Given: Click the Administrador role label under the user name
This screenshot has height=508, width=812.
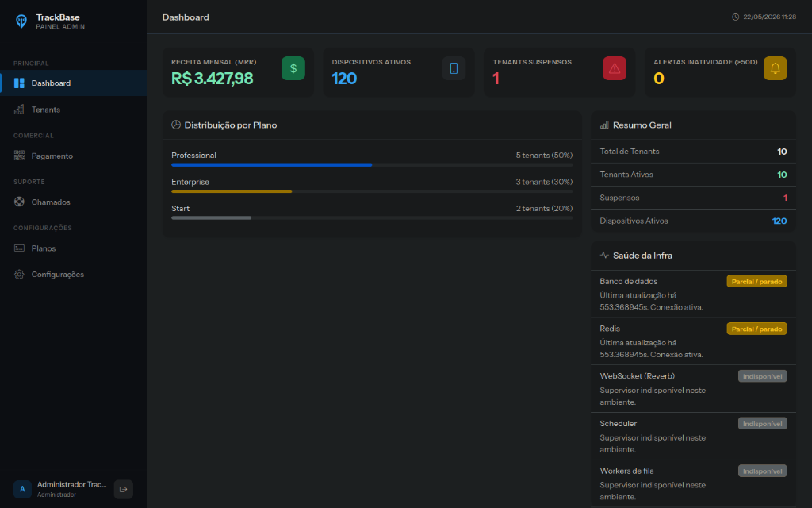Looking at the screenshot, I should [57, 495].
